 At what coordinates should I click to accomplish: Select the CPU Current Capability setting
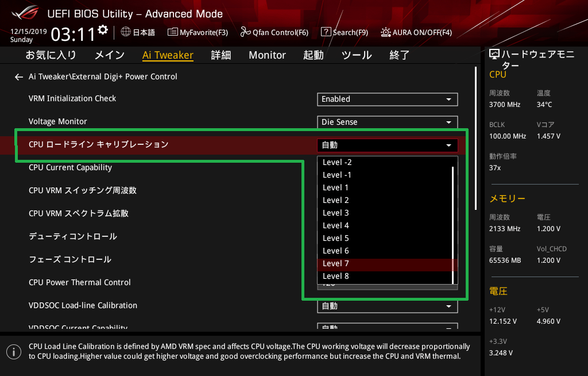[70, 167]
